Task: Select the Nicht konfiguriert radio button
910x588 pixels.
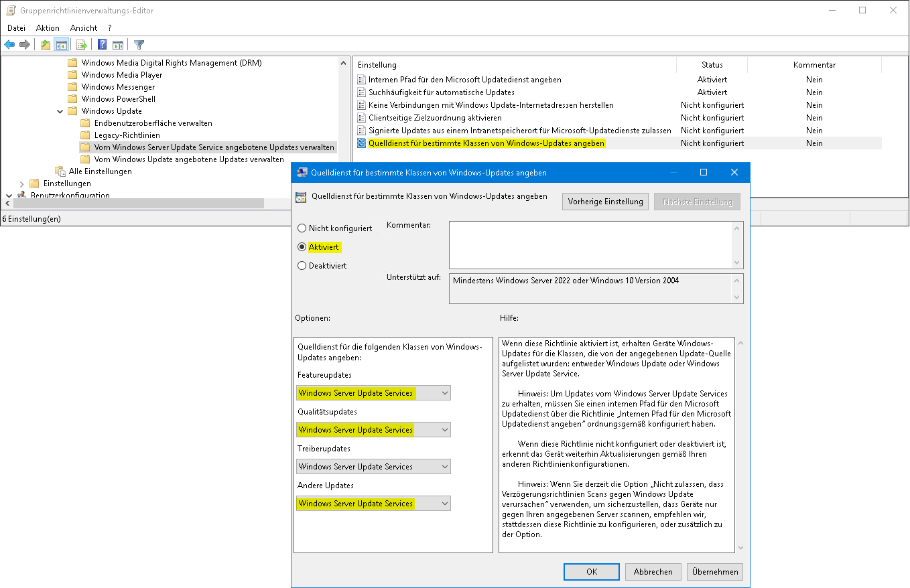Action: coord(302,228)
